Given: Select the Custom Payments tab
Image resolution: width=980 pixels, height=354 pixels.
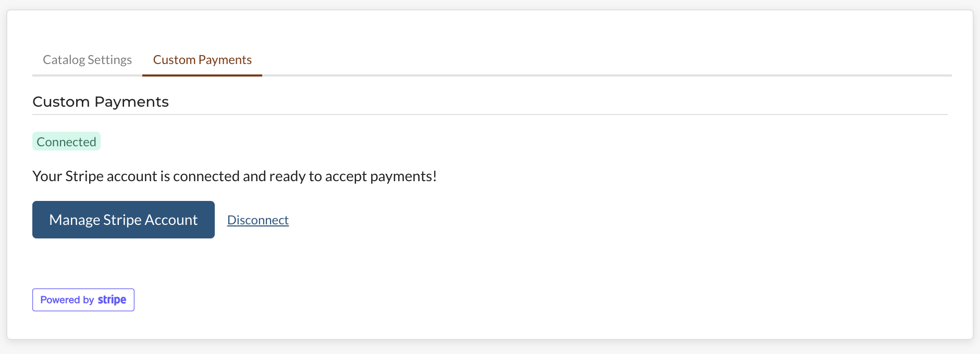Looking at the screenshot, I should (x=202, y=59).
